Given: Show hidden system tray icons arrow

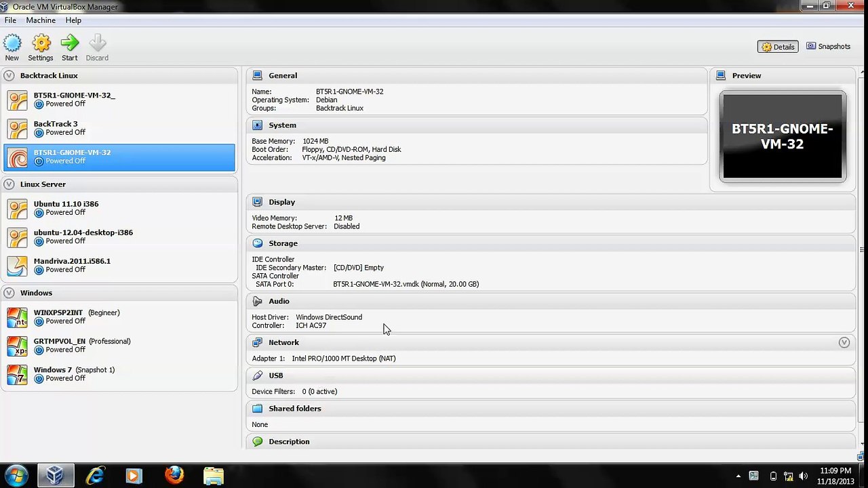Looking at the screenshot, I should pos(738,476).
